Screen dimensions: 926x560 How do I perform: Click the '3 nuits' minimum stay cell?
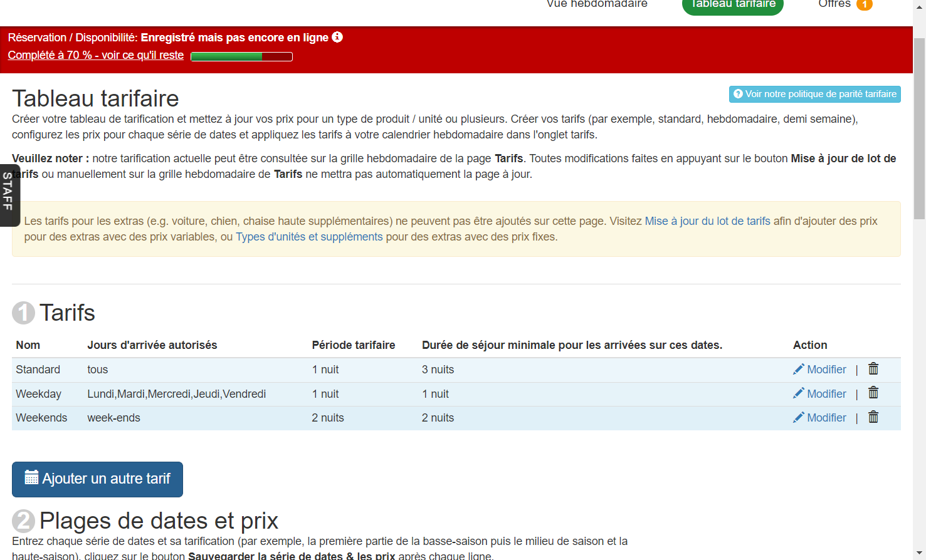tap(438, 370)
